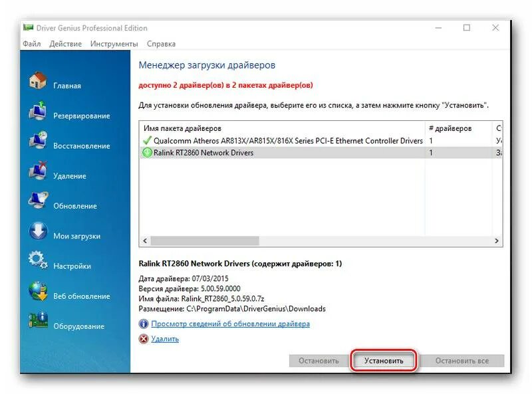The image size is (532, 394).
Task: Choose the Веб обновление sidebar label
Action: pos(81,296)
